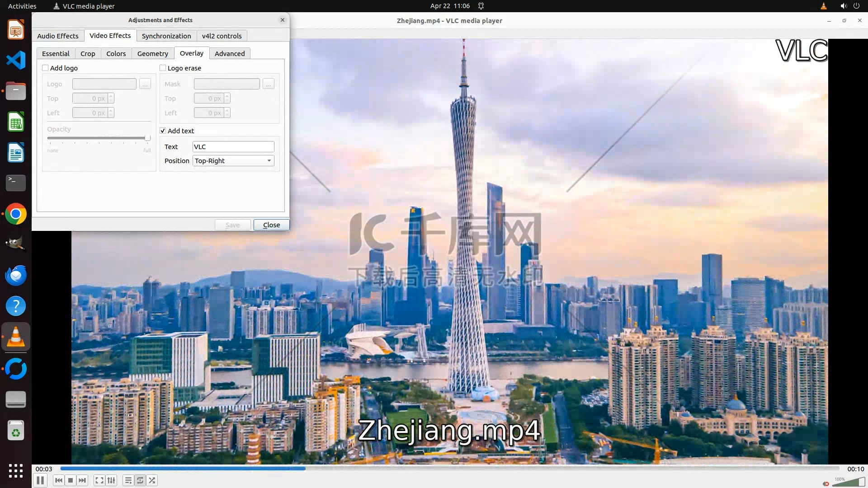Skip to previous media item

pyautogui.click(x=58, y=480)
